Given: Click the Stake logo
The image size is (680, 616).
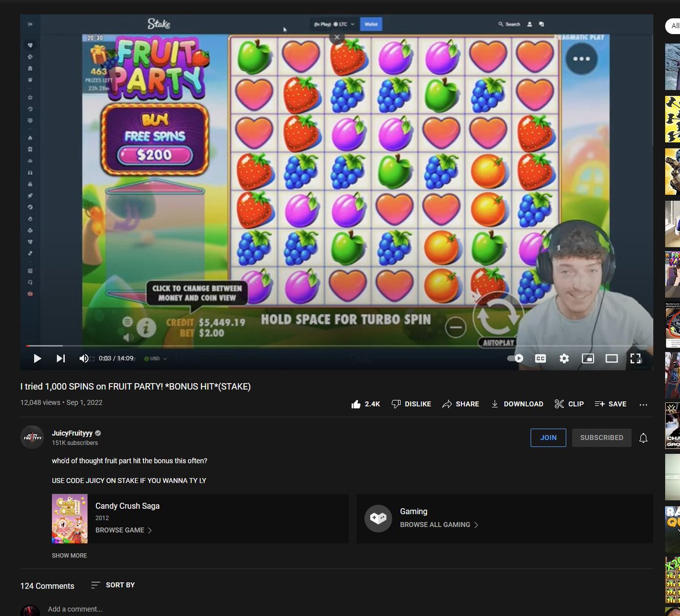Looking at the screenshot, I should click(x=159, y=23).
